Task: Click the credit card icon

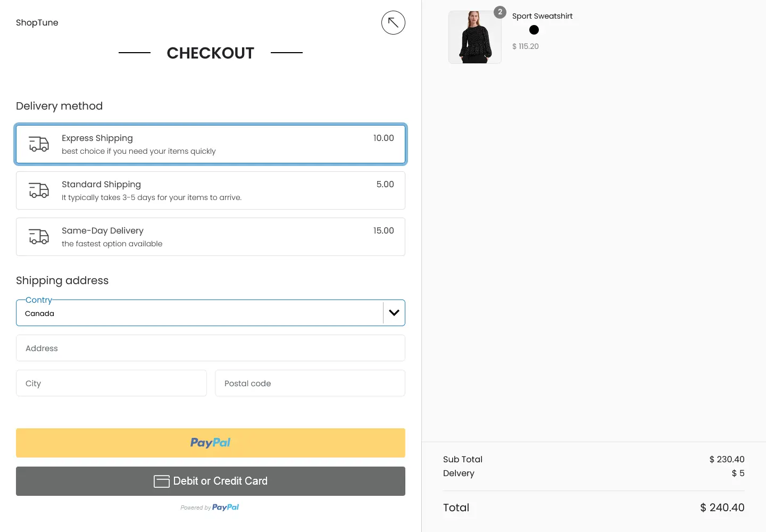Action: point(162,481)
